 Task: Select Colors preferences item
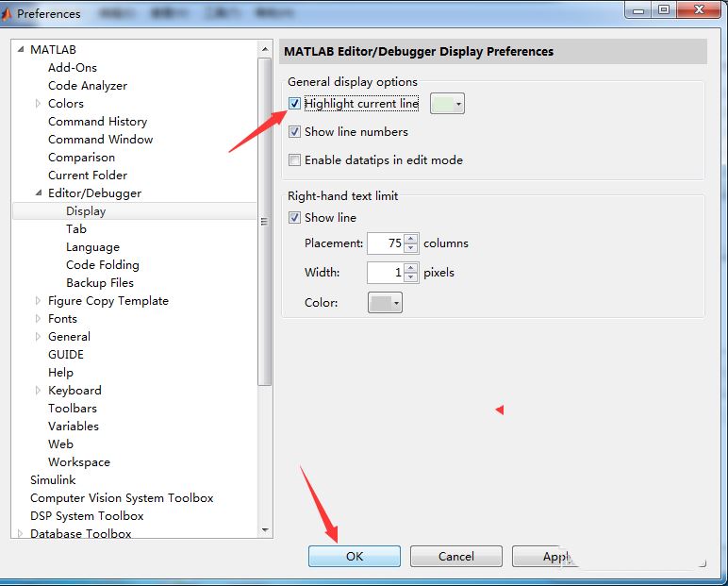(x=66, y=103)
